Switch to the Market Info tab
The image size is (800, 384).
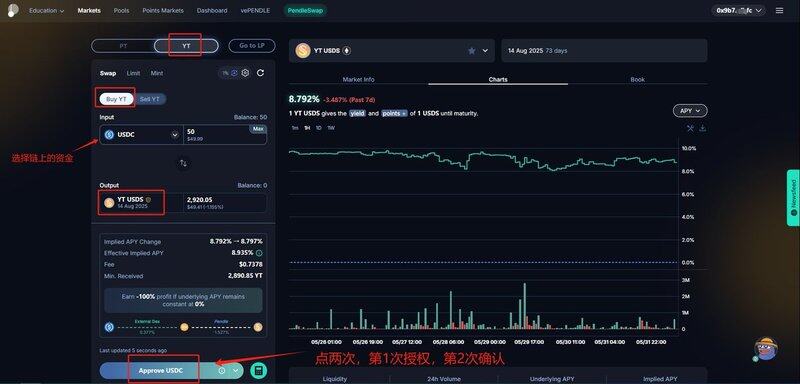point(358,80)
